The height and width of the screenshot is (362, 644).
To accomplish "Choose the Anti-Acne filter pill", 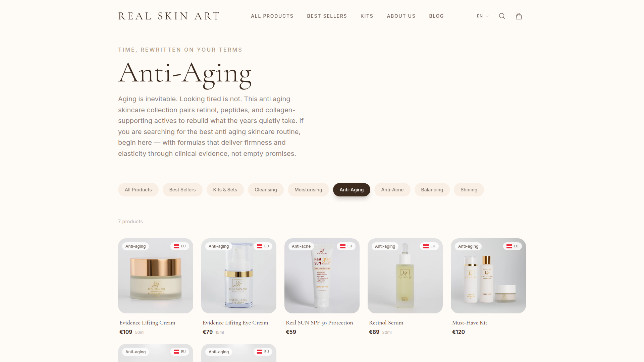I will click(392, 190).
